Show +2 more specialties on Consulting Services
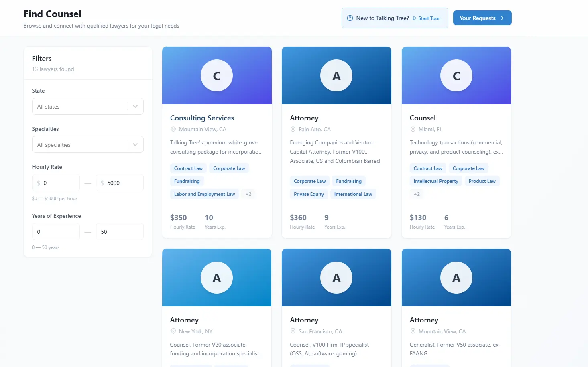Image resolution: width=588 pixels, height=367 pixels. click(248, 194)
